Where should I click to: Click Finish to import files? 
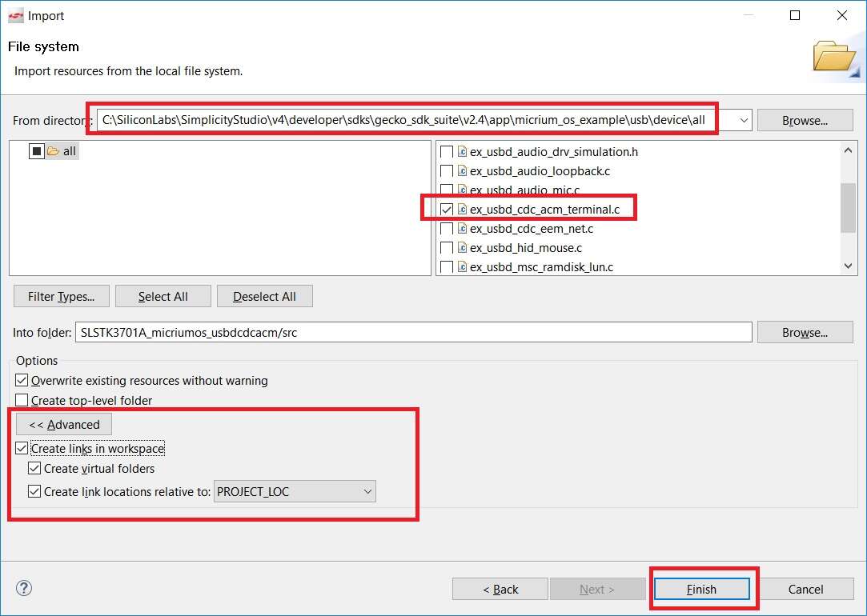click(701, 589)
